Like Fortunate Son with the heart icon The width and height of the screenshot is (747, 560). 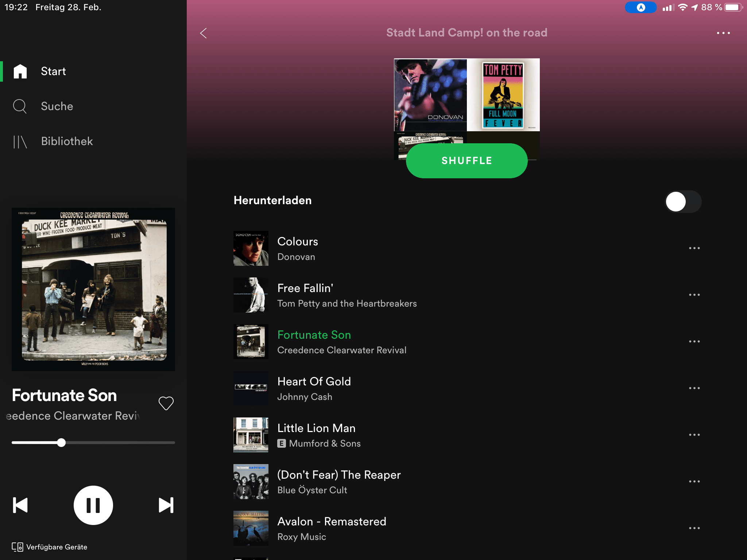click(x=166, y=403)
